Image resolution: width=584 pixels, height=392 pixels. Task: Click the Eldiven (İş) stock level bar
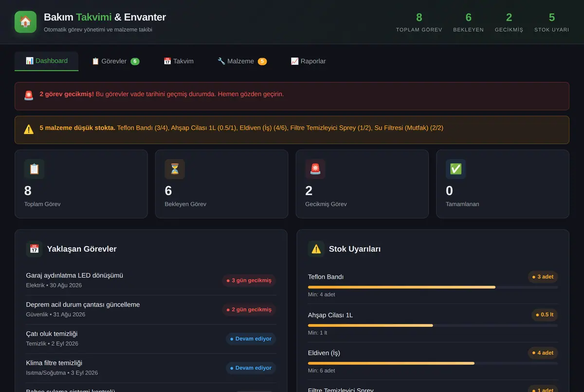point(433,363)
